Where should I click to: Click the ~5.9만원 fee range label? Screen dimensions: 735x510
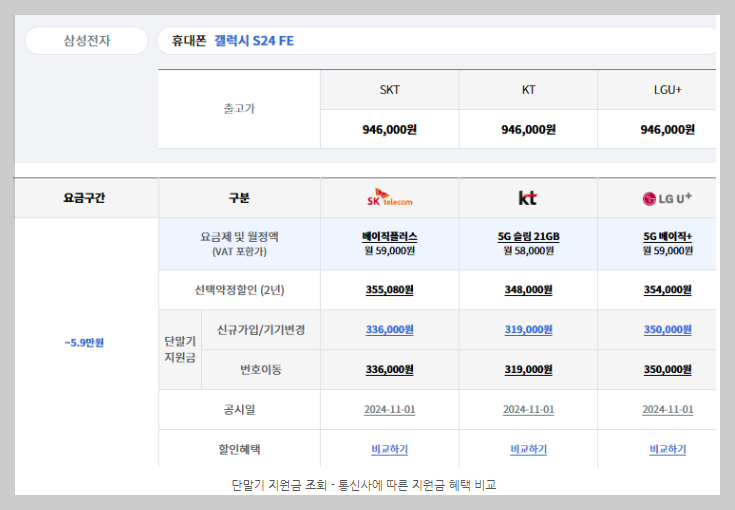pos(84,343)
